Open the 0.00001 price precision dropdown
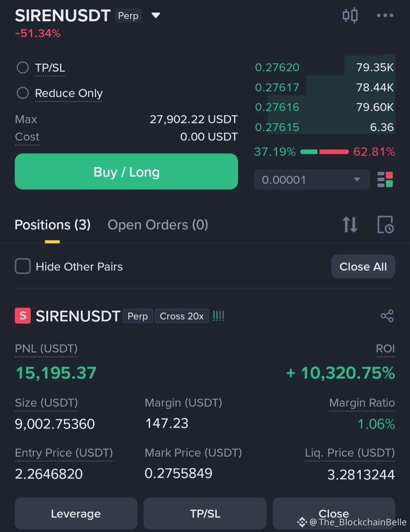This screenshot has width=410, height=532. [312, 180]
